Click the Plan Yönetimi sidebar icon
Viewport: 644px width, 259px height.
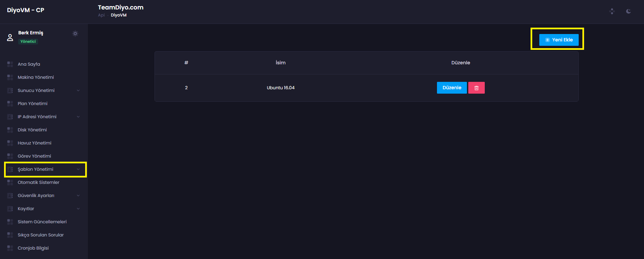point(10,103)
